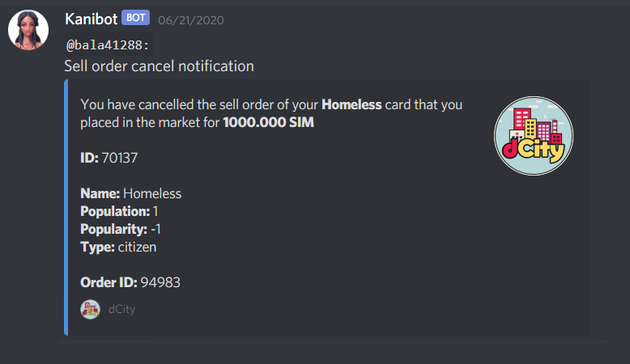The height and width of the screenshot is (364, 630).
Task: Click the 'placed in the market for' text
Action: click(x=150, y=122)
